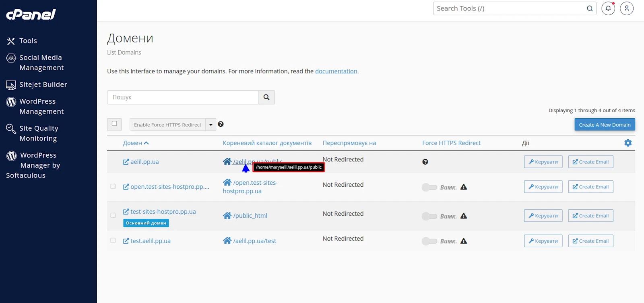This screenshot has width=644, height=303.
Task: Click Create Email for aelil.pp.ua
Action: pos(590,162)
